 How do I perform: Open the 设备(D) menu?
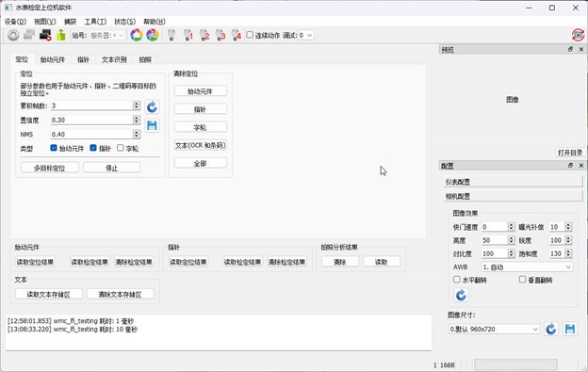coord(15,22)
